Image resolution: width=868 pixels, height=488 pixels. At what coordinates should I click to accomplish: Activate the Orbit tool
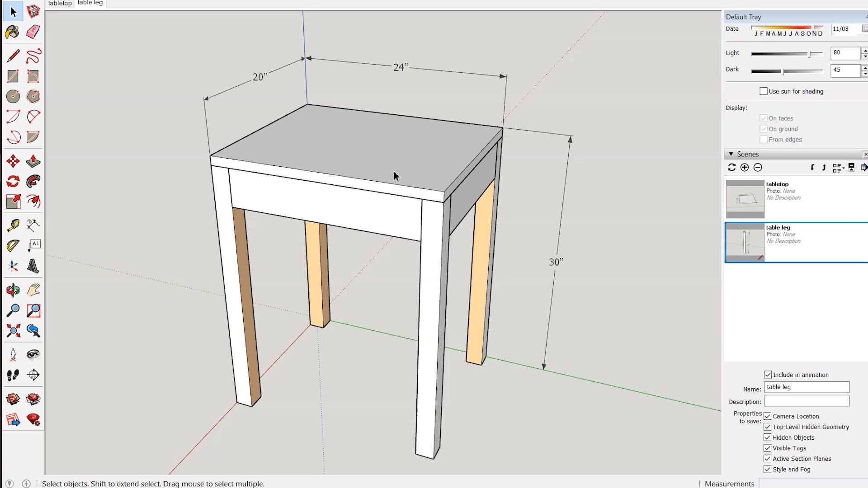coord(12,290)
